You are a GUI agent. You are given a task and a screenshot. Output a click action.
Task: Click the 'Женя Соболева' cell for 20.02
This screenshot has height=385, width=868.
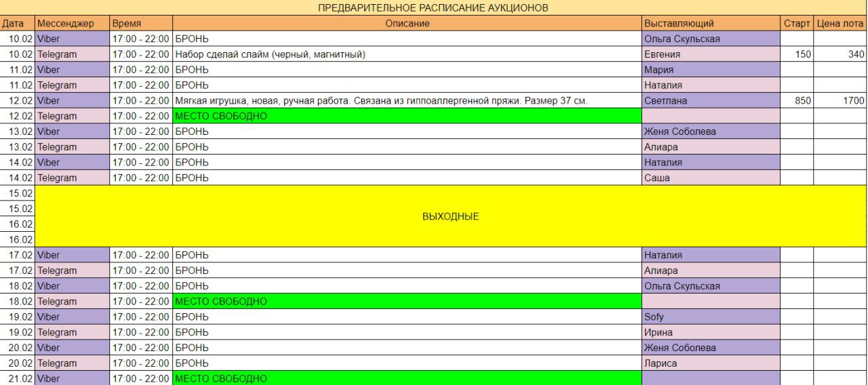tap(711, 348)
